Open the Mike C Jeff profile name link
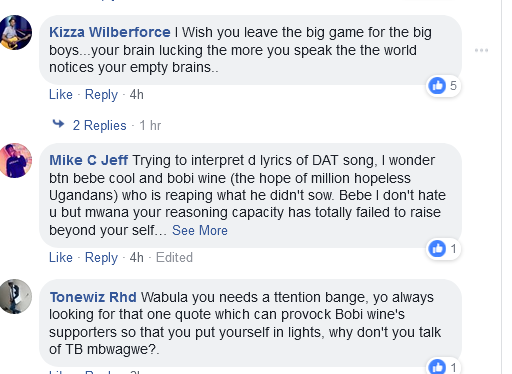The height and width of the screenshot is (374, 512). coord(88,160)
